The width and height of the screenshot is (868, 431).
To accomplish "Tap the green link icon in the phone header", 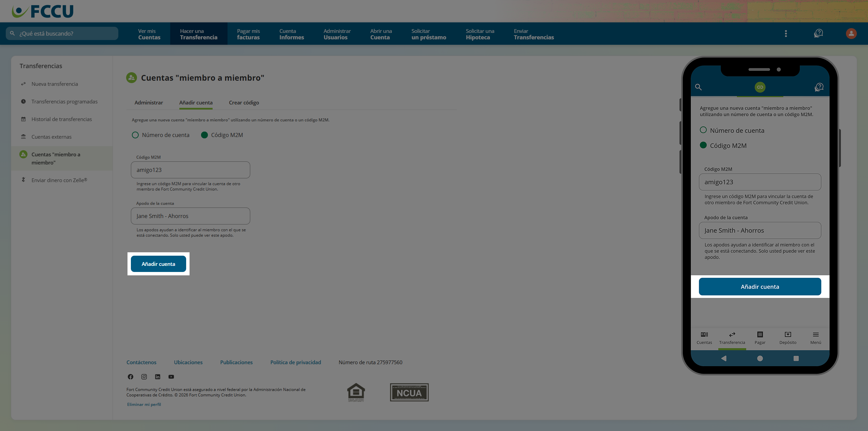I will click(760, 87).
